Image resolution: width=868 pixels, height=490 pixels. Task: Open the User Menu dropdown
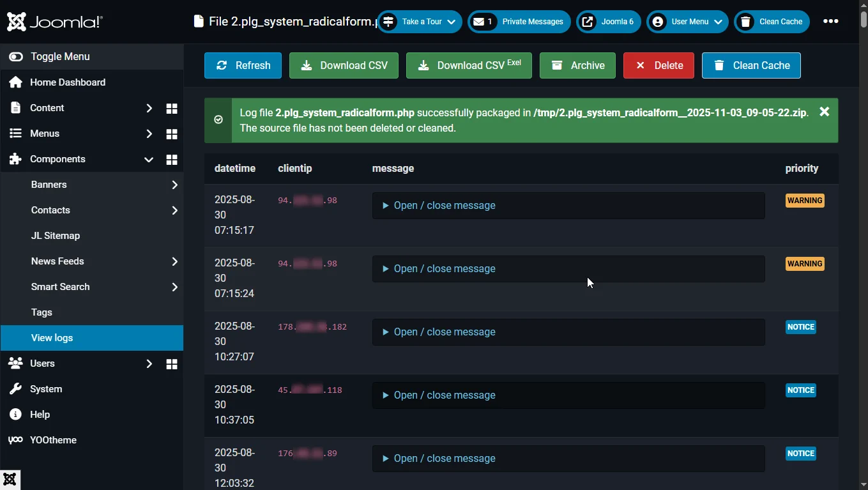(x=687, y=22)
